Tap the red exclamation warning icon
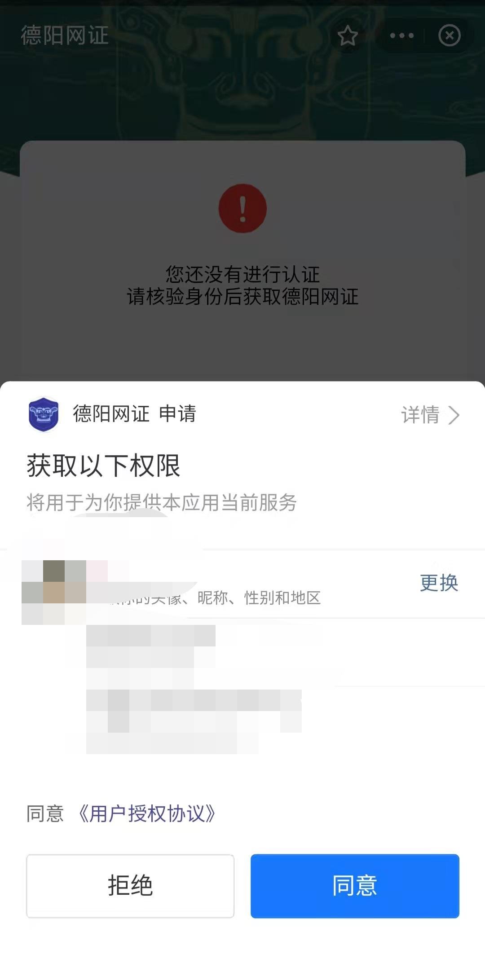The image size is (485, 980). point(242,208)
